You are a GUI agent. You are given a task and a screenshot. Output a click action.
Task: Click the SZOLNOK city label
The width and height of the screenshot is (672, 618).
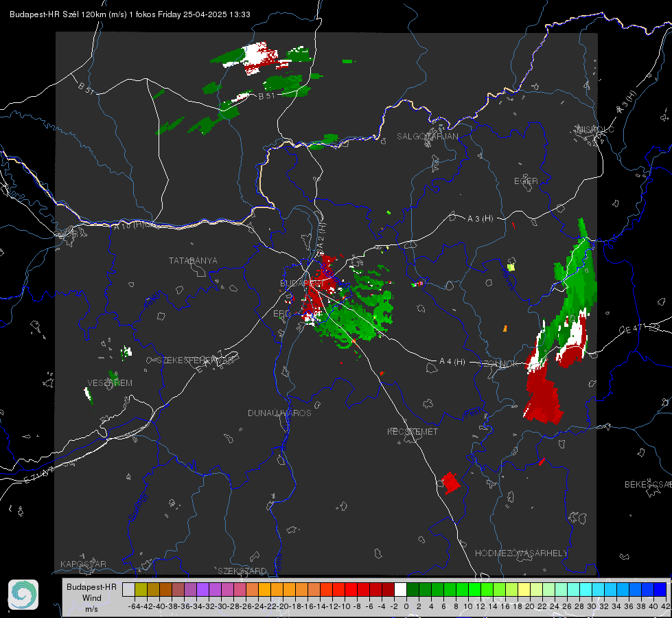tap(498, 364)
